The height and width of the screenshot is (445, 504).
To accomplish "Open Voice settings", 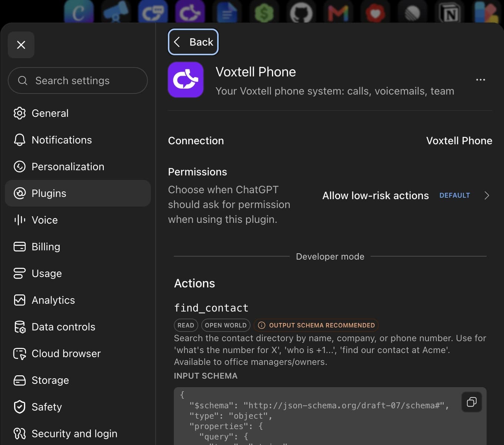I will [x=78, y=220].
